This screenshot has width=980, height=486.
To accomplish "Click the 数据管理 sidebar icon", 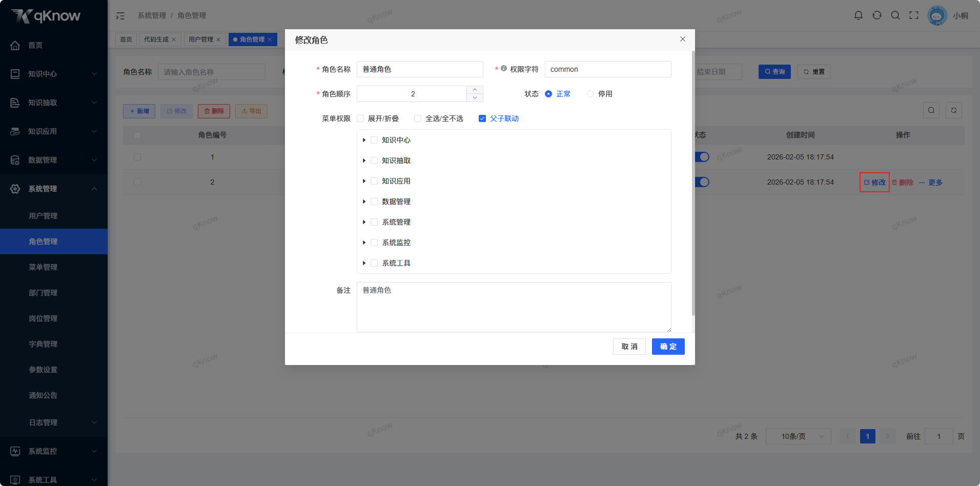I will click(x=15, y=160).
